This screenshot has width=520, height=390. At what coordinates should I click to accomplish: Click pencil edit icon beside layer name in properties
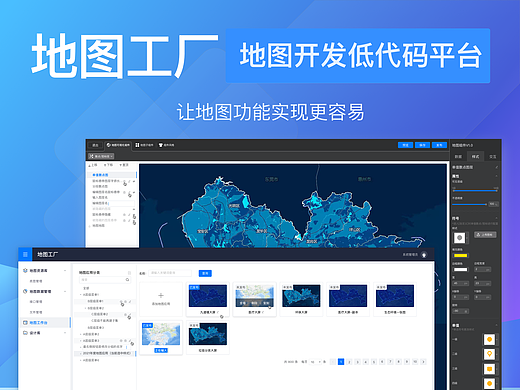tap(496, 167)
